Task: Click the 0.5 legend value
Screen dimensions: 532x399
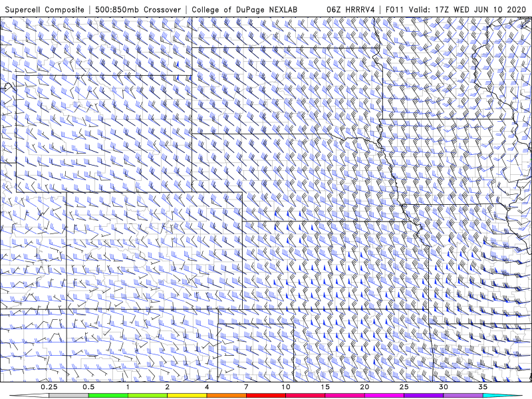Action: pyautogui.click(x=88, y=387)
